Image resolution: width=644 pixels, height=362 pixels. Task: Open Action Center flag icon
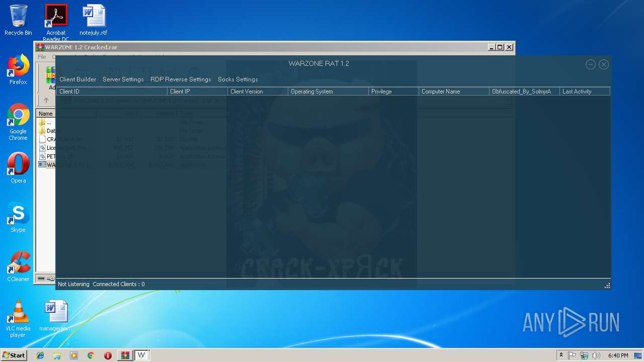[572, 355]
